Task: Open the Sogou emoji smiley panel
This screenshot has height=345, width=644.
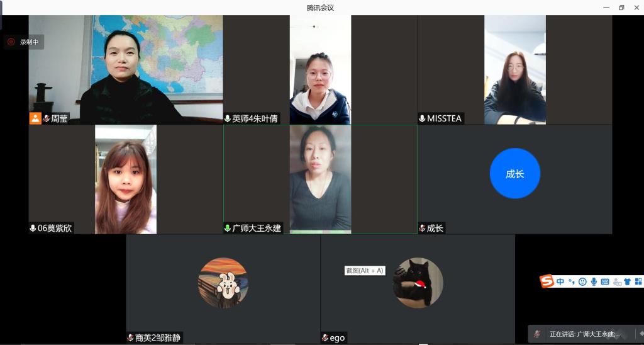Action: coord(582,282)
